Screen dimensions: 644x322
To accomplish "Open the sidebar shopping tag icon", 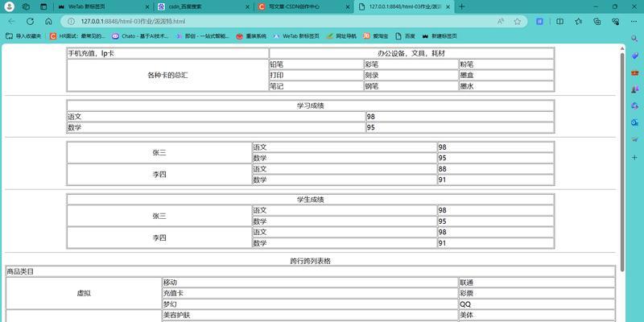I will pos(634,56).
